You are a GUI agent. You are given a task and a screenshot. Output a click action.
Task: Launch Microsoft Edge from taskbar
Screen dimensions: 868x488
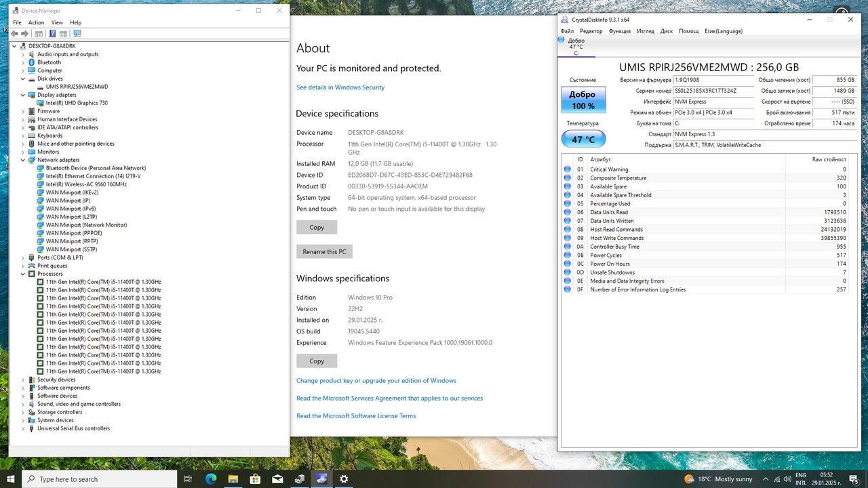coord(211,479)
